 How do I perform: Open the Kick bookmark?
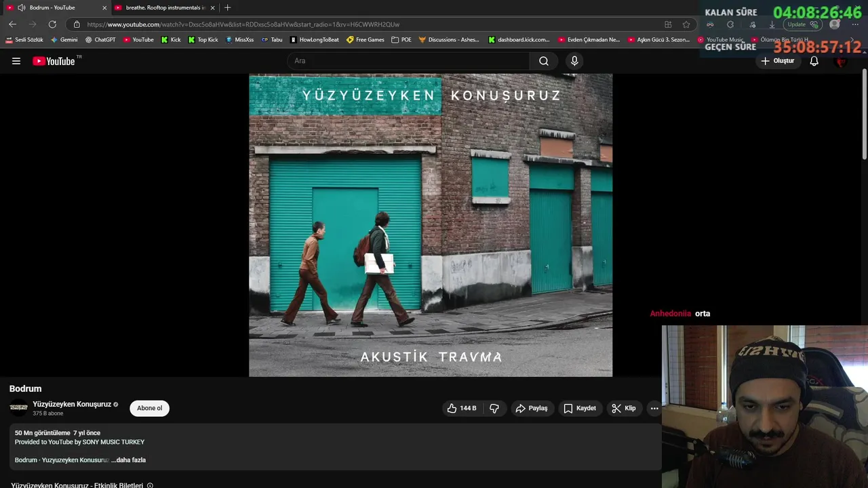pos(171,40)
